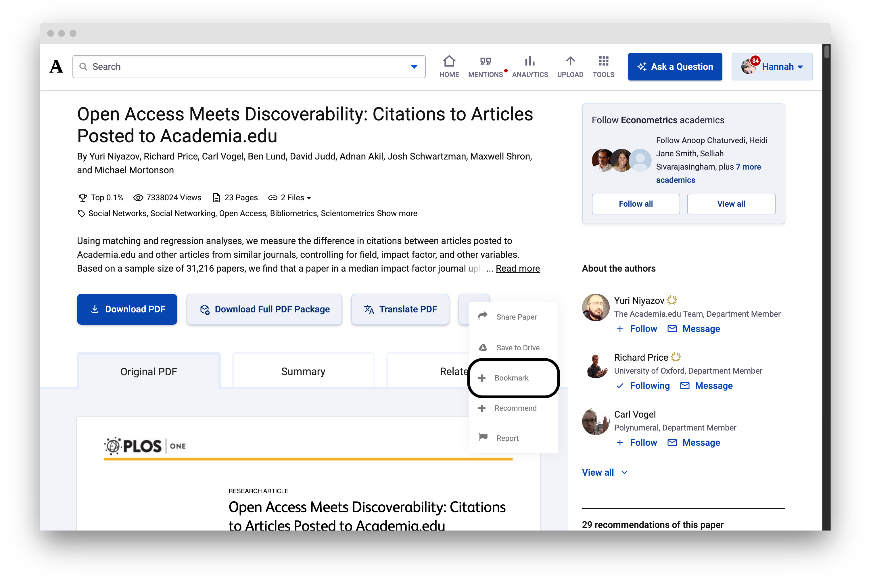Click the 84 notifications badge
871x588 pixels.
(x=755, y=60)
